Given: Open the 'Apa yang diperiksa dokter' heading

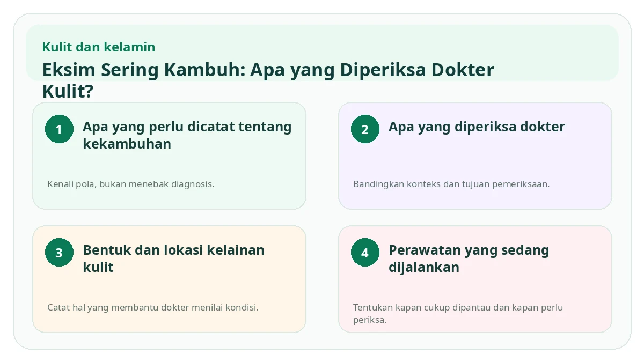Looking at the screenshot, I should (x=477, y=127).
